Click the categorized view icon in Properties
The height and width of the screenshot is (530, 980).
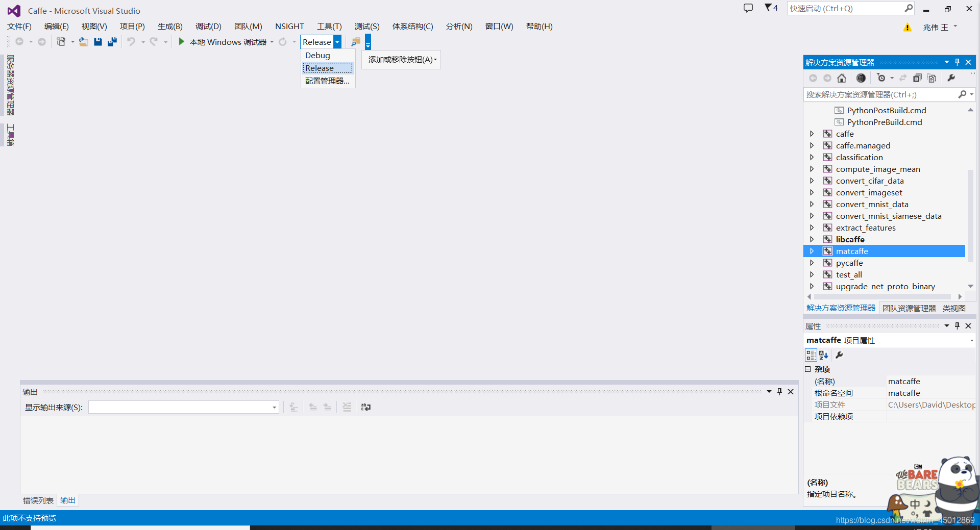point(811,355)
